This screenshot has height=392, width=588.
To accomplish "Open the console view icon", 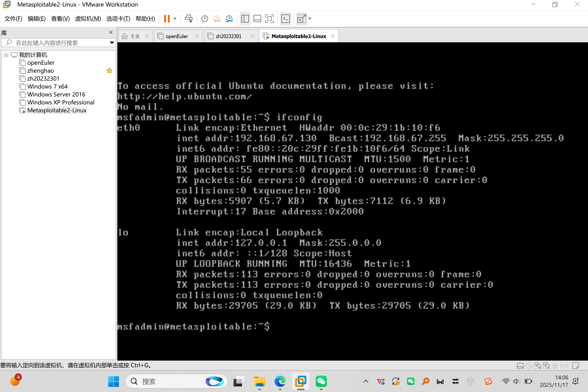I will coord(286,19).
